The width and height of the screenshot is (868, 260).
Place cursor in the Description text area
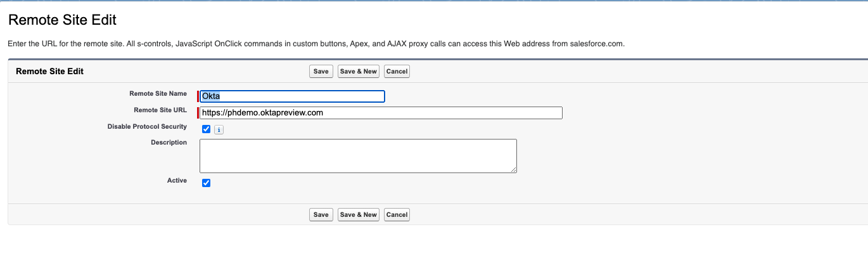(358, 155)
